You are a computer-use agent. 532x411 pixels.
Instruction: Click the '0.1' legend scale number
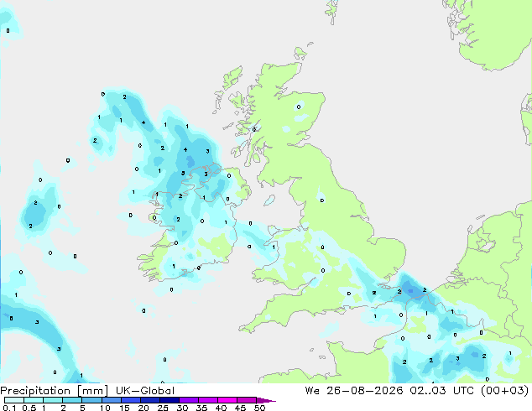point(9,408)
